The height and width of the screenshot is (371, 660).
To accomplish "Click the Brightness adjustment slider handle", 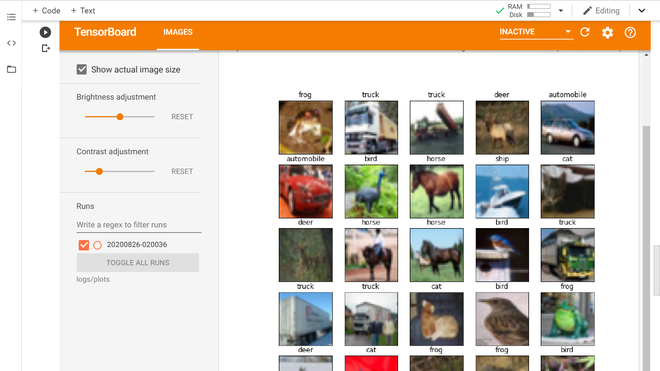I will point(120,117).
